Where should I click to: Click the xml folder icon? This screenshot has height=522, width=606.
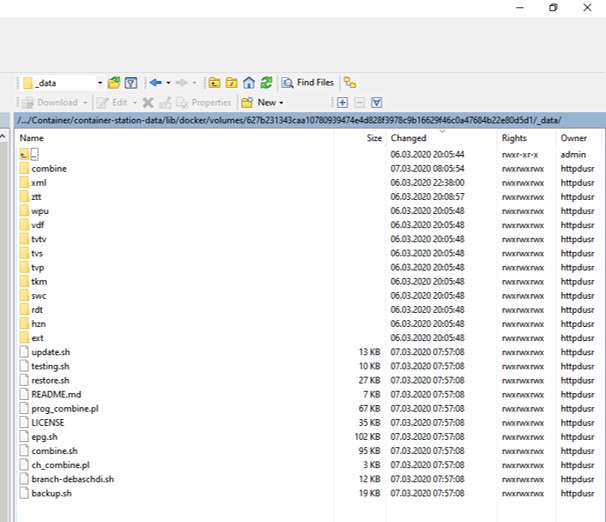(x=24, y=182)
